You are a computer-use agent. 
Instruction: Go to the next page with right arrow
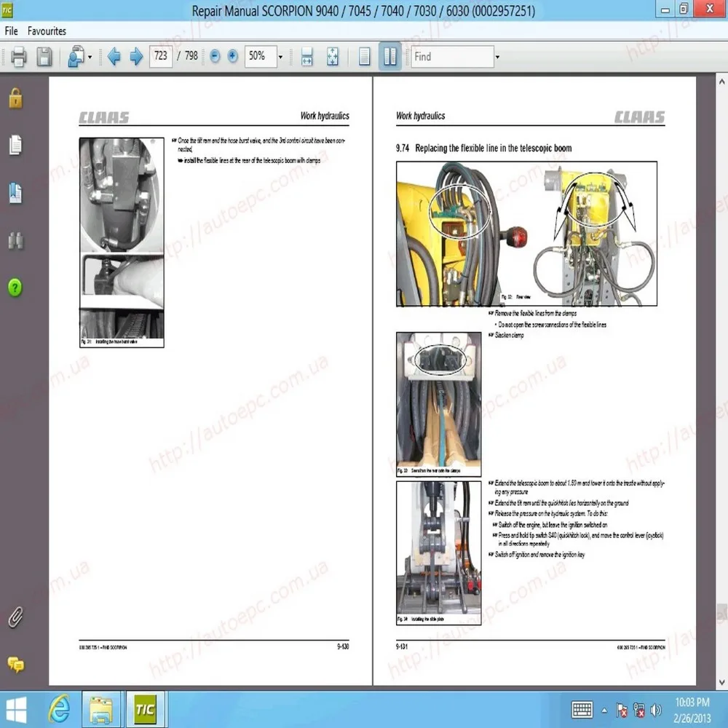click(x=135, y=56)
